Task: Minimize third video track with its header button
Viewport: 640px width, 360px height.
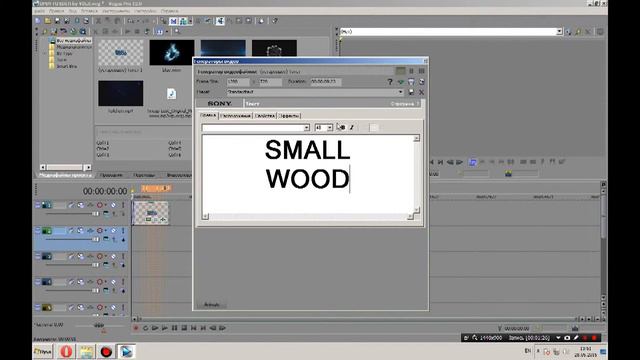Action: (x=38, y=256)
